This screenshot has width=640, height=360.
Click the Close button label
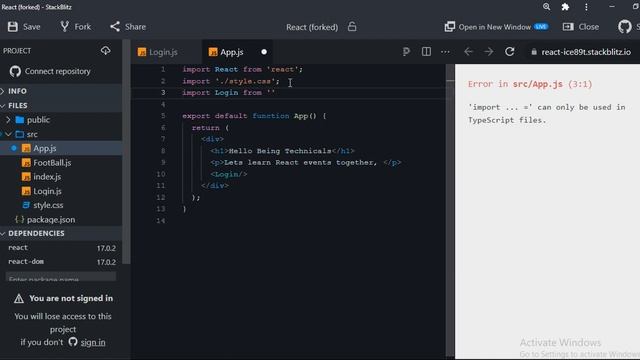(x=589, y=27)
